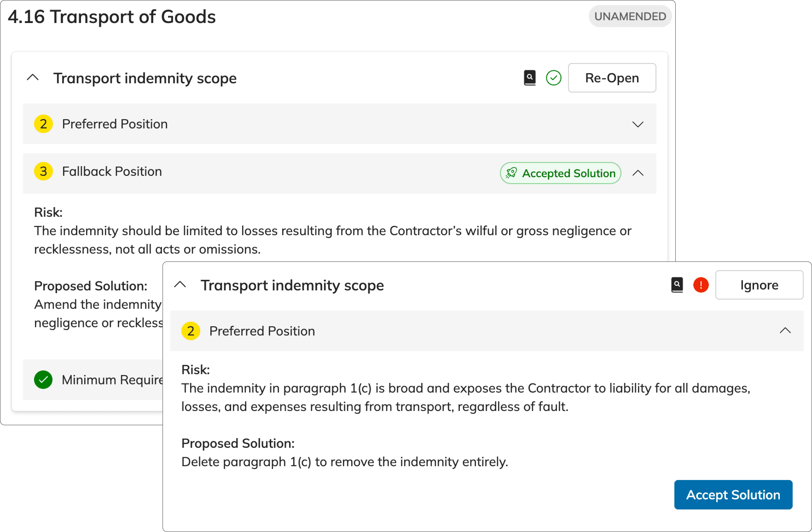Screen dimensions: 812x532
Task: Collapse overlay Transport indemnity scope card
Action: [180, 285]
